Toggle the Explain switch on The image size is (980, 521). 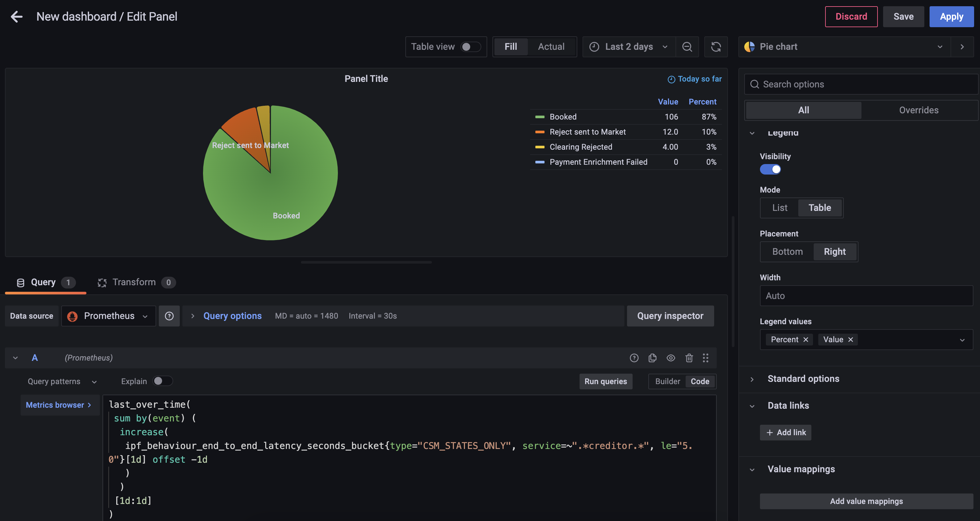[x=162, y=381]
